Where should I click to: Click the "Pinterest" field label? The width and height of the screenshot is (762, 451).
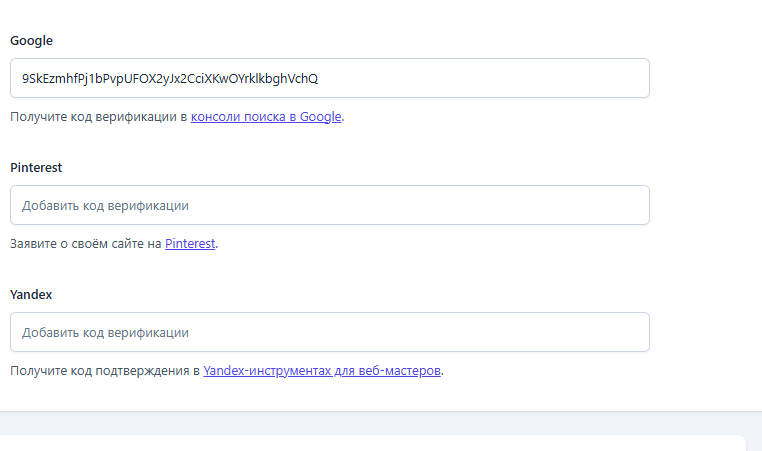click(x=36, y=168)
